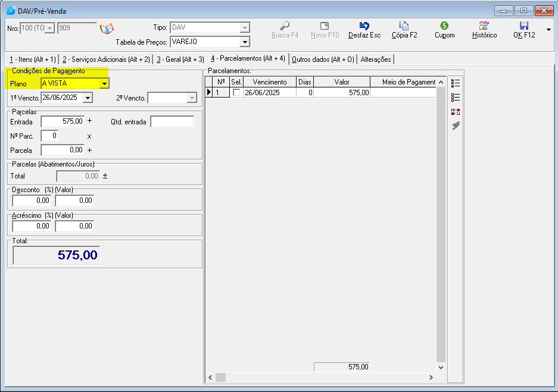Image resolution: width=558 pixels, height=392 pixels.
Task: Tick the Sel. checkbox in row 1
Action: click(x=236, y=92)
